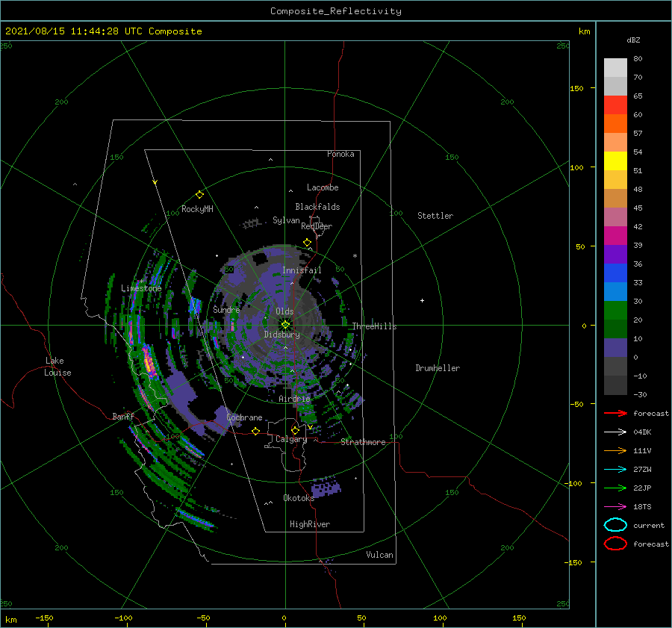Click the RockyMH label

197,209
